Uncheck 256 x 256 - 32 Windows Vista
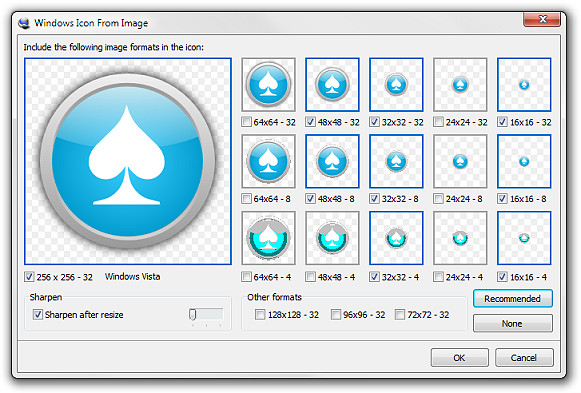The image size is (581, 393). tap(29, 277)
